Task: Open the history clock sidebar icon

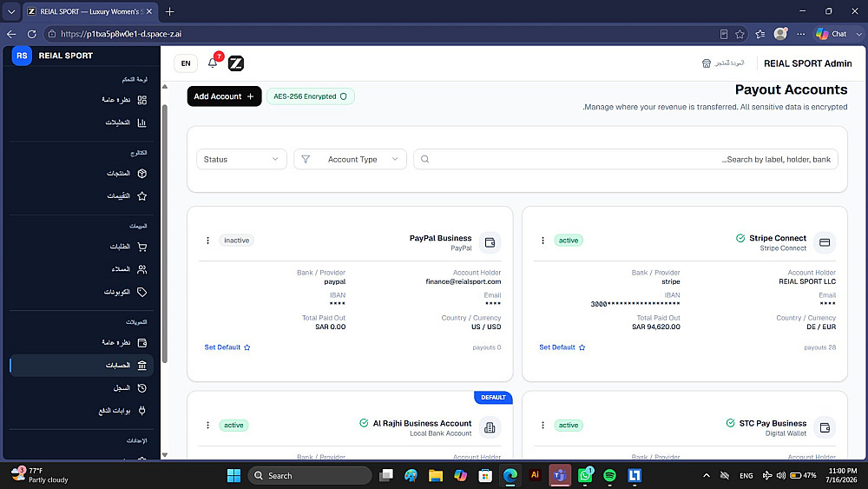Action: point(141,387)
